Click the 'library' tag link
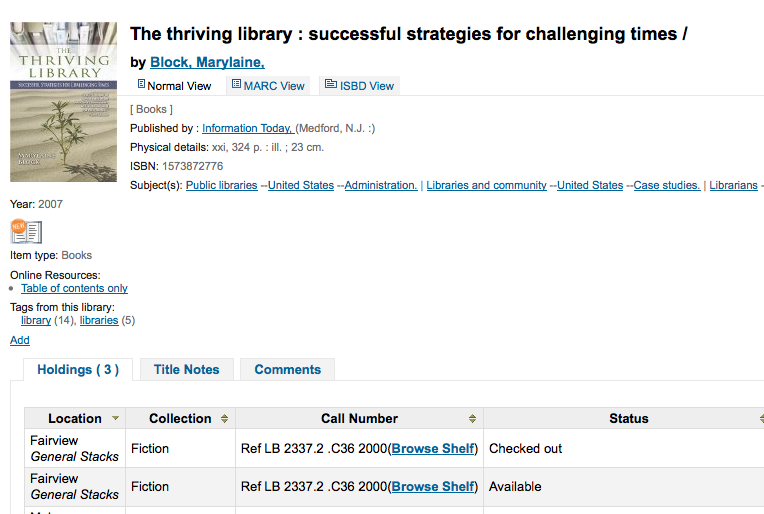 (x=36, y=320)
